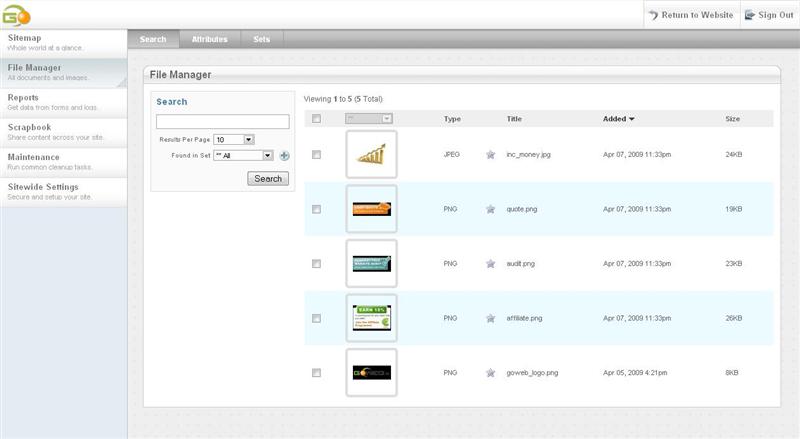Tick the select-all checkbox in the table header
Screen dimensions: 800x439
[x=316, y=118]
